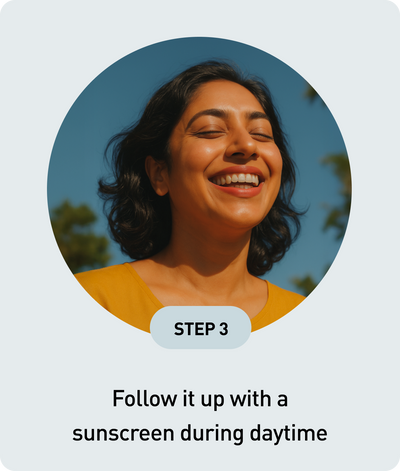Click the word 'sunscreen' in the caption
The width and height of the screenshot is (400, 471).
pyautogui.click(x=123, y=434)
